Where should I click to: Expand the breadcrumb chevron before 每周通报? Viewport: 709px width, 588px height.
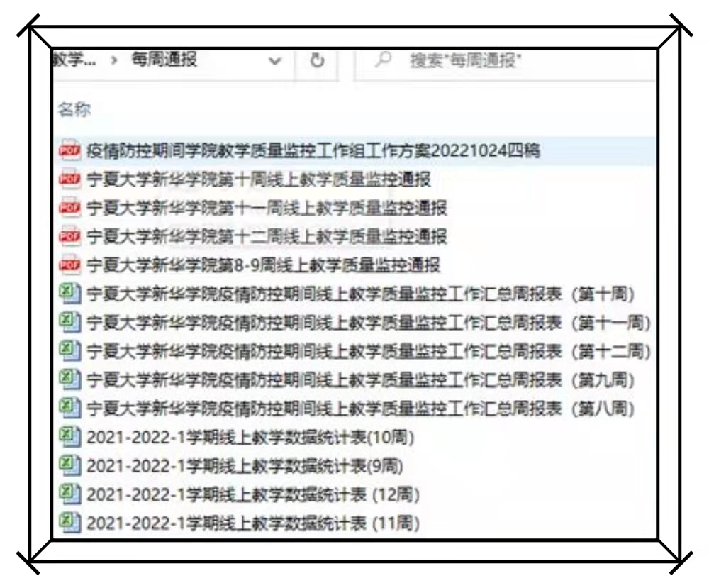(x=114, y=60)
